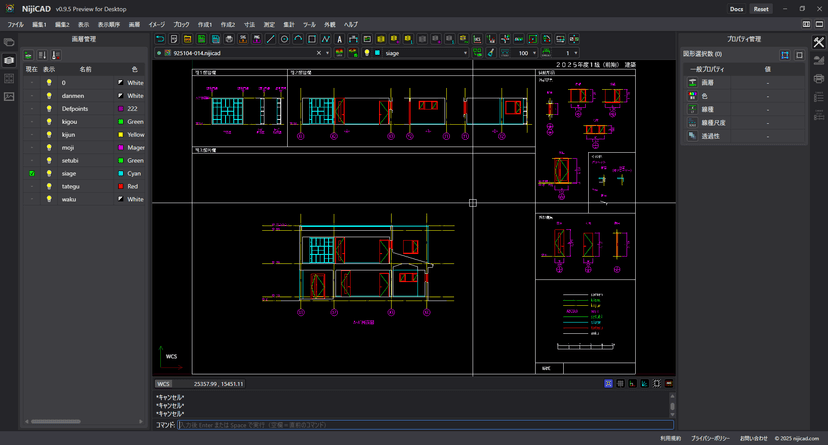Click the Undo arrow icon in toolbar

(x=160, y=39)
